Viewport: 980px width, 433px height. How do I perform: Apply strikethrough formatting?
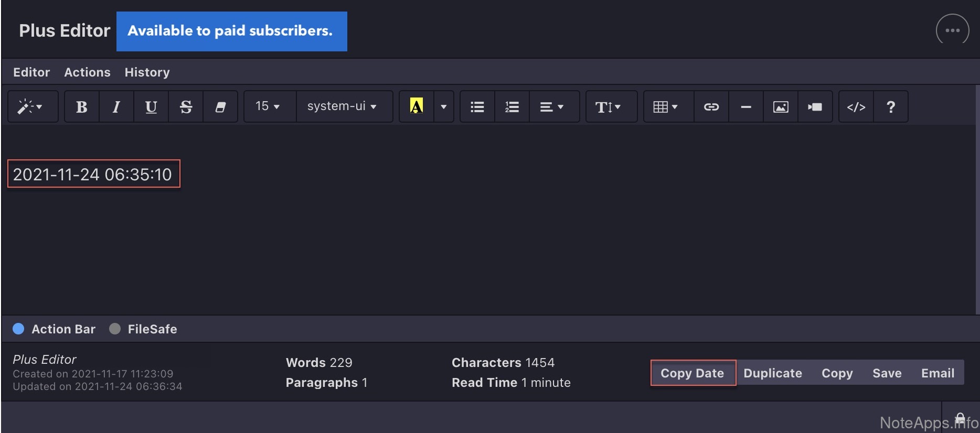pos(186,107)
